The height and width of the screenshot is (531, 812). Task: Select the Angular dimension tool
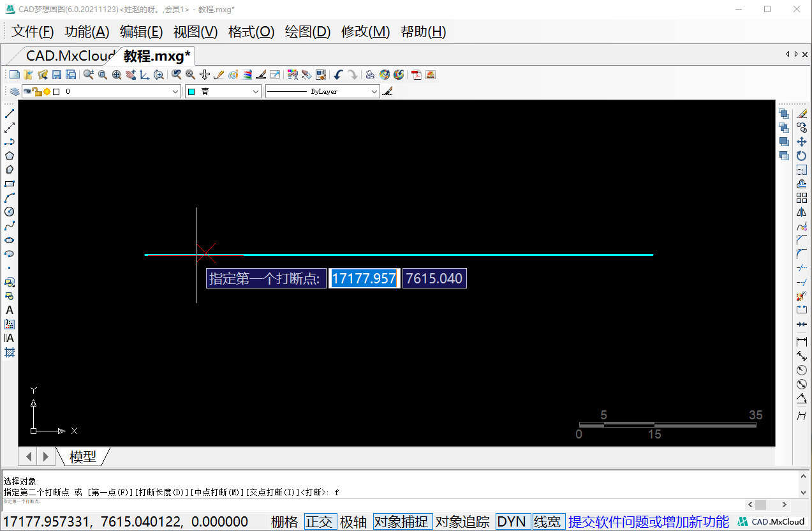pyautogui.click(x=802, y=398)
